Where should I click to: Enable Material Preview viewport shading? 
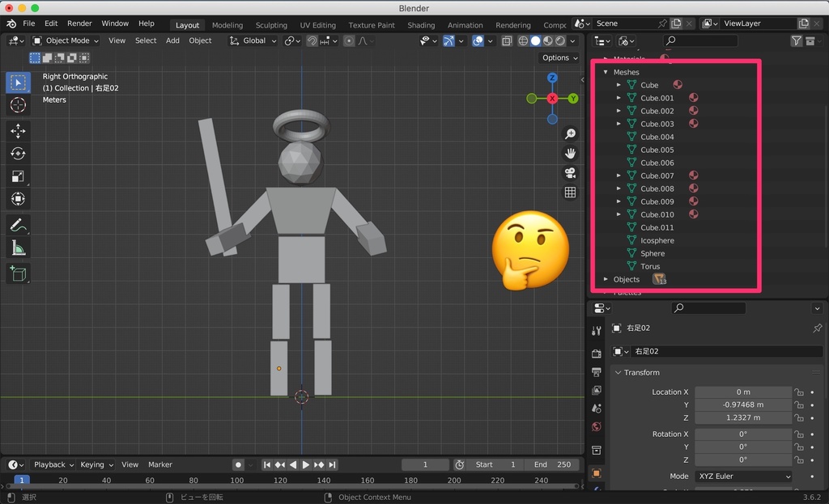548,40
